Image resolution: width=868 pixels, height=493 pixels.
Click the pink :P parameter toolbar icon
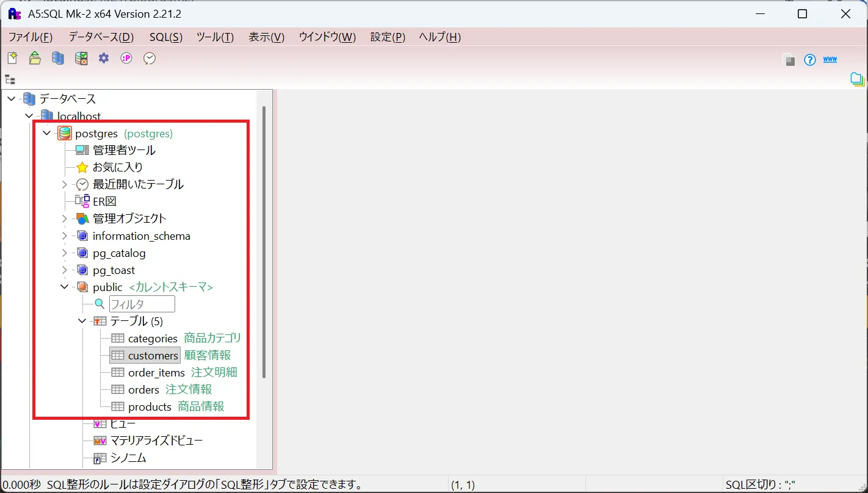pyautogui.click(x=126, y=58)
